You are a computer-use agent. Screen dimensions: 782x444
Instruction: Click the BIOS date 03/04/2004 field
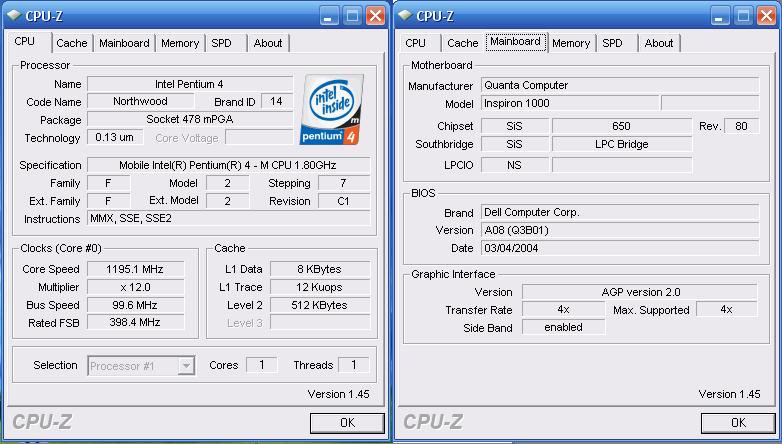tap(620, 248)
